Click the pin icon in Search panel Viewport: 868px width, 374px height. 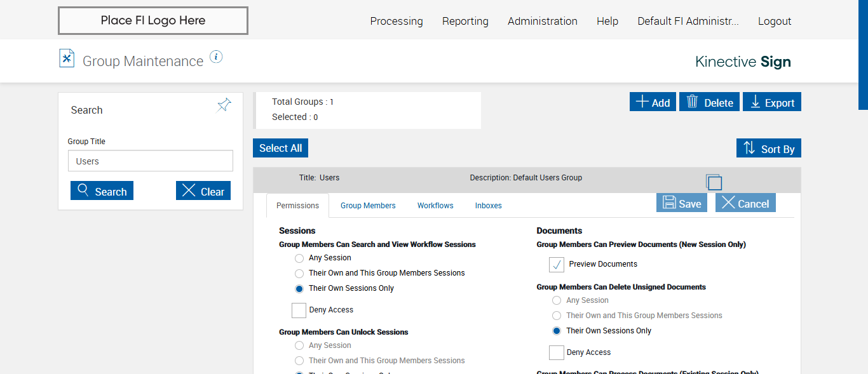224,105
